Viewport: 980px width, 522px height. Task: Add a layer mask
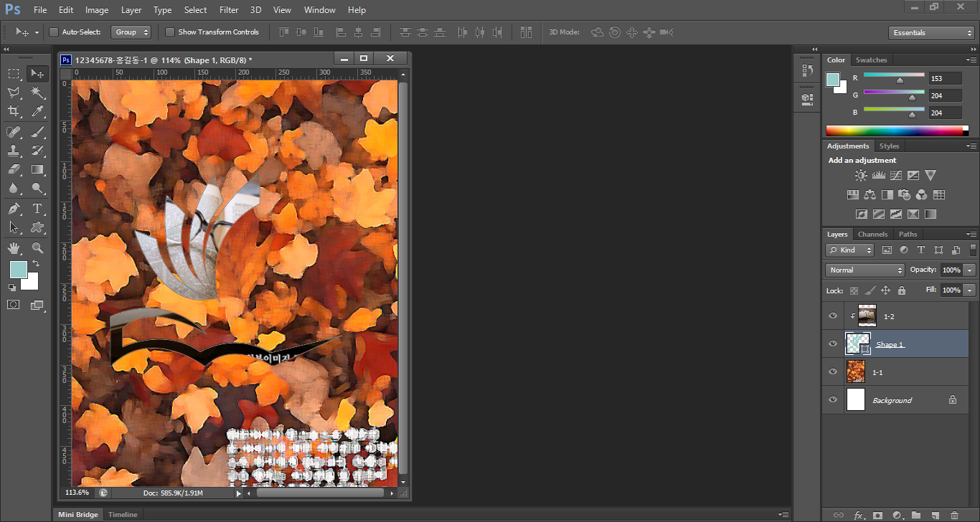click(877, 515)
